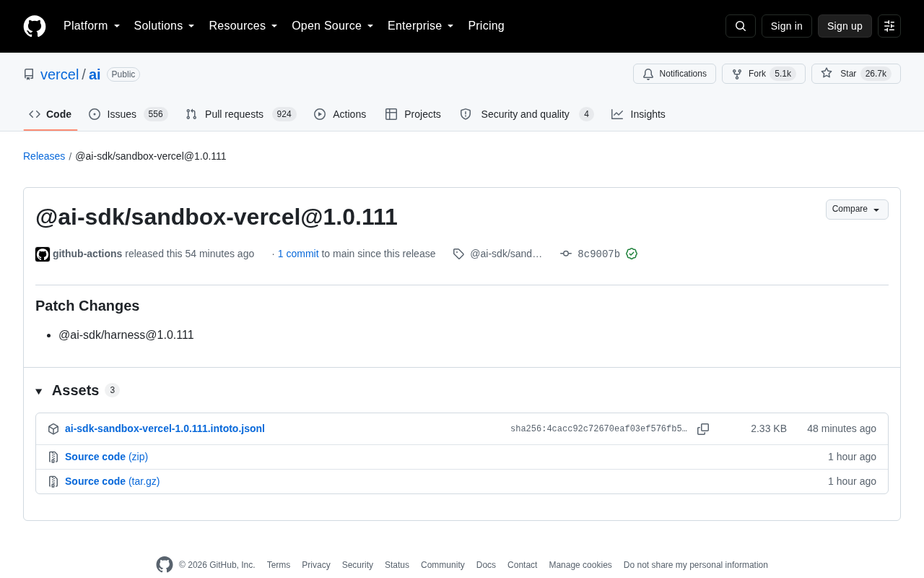Open the vercel owner link
This screenshot has height=578, width=924.
click(59, 74)
